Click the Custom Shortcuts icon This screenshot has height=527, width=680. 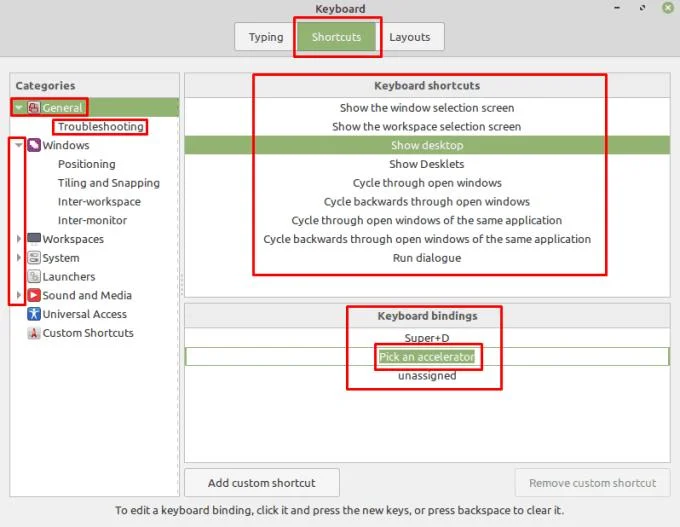click(x=34, y=333)
